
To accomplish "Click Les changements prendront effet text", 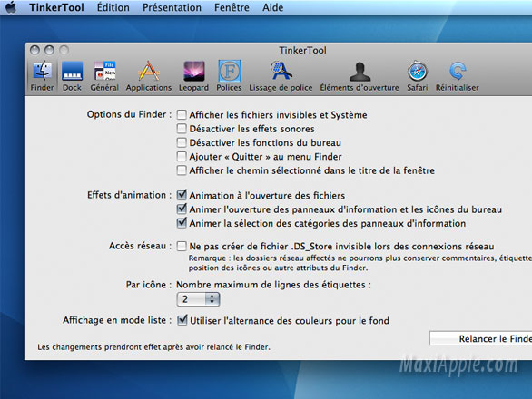I will pos(153,346).
